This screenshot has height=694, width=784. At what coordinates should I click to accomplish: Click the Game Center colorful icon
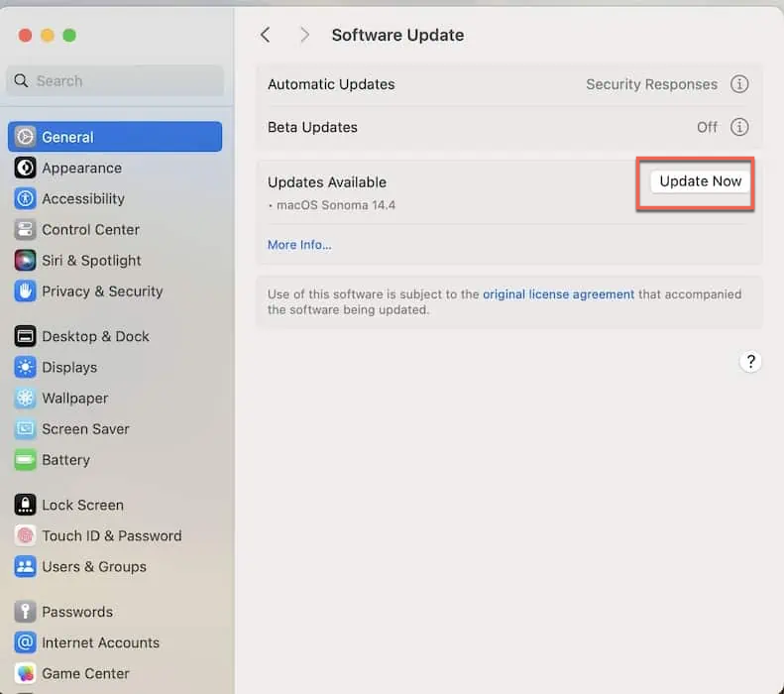pos(25,673)
